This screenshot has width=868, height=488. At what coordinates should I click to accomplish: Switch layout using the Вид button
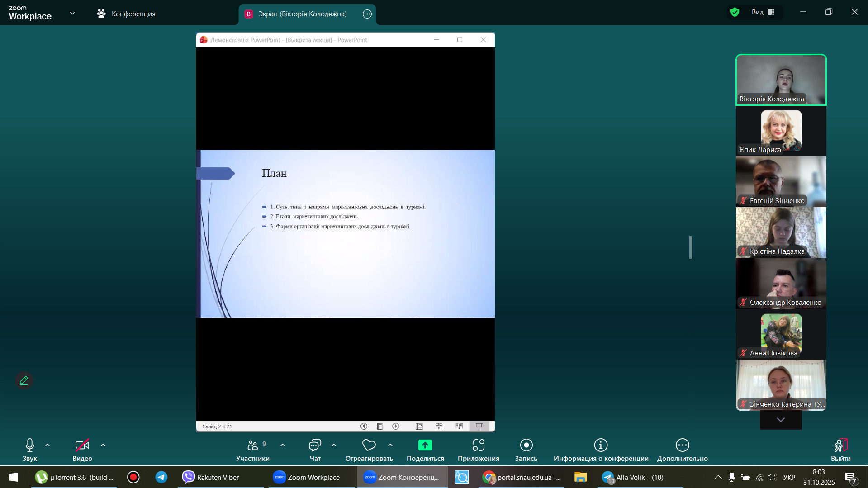[x=763, y=12]
